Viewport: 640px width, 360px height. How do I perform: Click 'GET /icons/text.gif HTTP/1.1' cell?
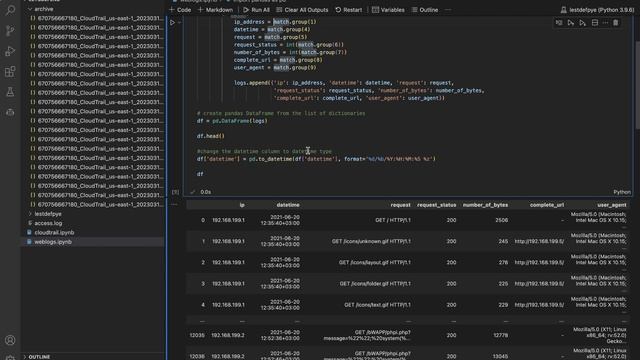click(378, 305)
